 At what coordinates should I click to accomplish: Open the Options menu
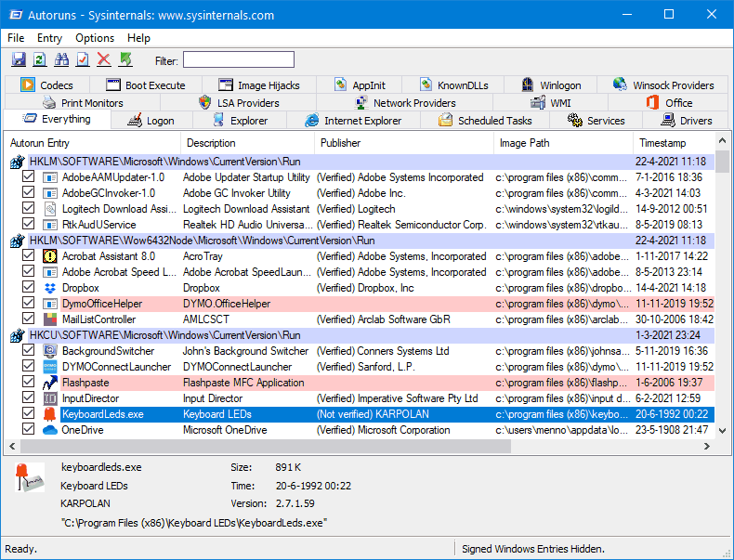point(95,38)
